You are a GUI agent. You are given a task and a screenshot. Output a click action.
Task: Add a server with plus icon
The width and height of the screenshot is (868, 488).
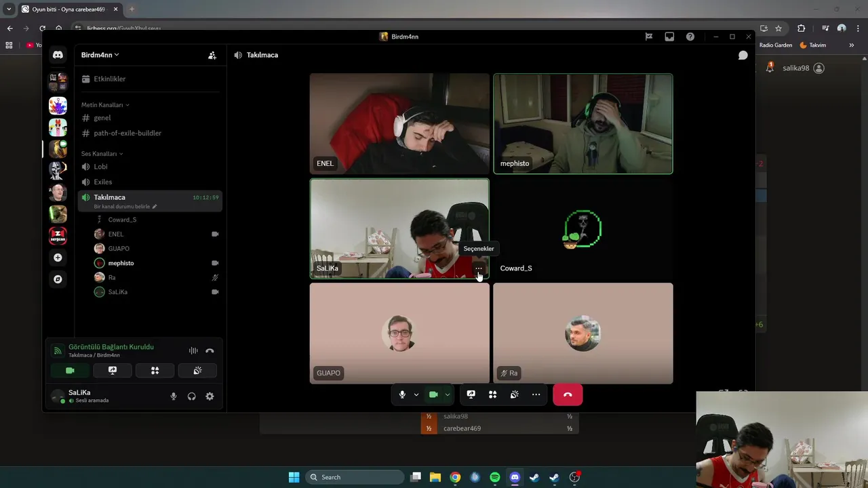pos(58,258)
